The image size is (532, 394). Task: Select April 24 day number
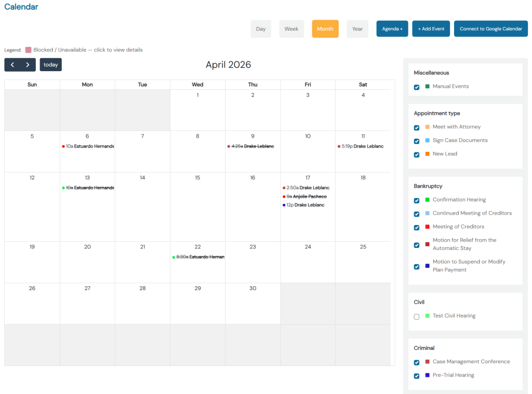click(x=308, y=247)
